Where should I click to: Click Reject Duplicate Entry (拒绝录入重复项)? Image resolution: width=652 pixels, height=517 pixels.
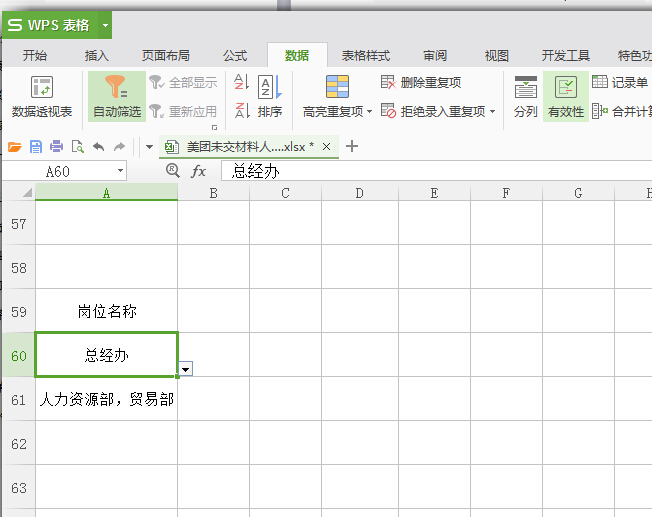coord(433,111)
